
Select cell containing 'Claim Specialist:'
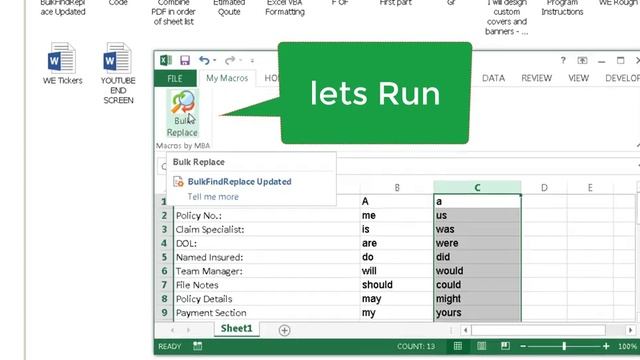pyautogui.click(x=267, y=229)
